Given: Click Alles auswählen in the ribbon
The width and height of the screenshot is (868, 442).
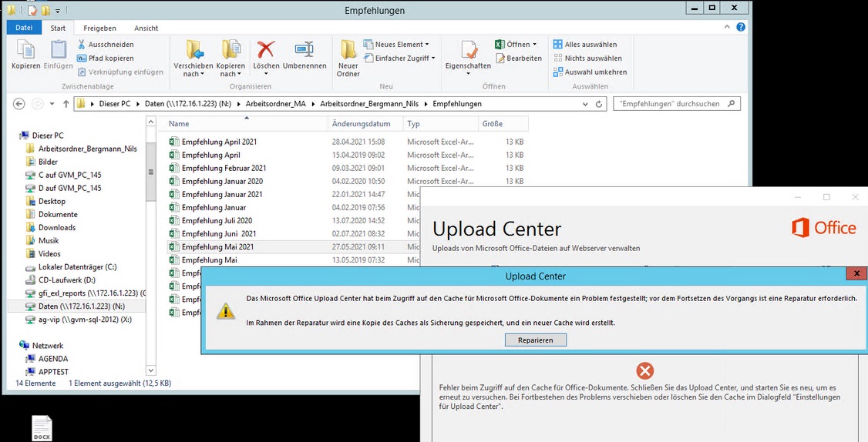Looking at the screenshot, I should coord(585,44).
